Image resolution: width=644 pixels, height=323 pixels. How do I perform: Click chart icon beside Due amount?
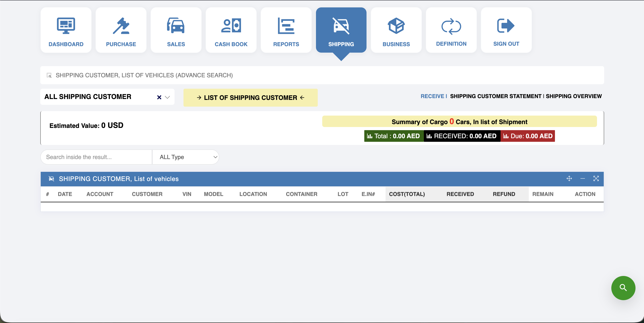pos(506,136)
